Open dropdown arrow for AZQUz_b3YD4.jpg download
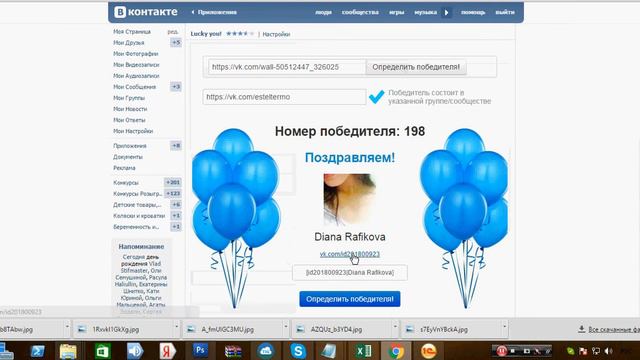The image size is (640, 360). pos(395,327)
